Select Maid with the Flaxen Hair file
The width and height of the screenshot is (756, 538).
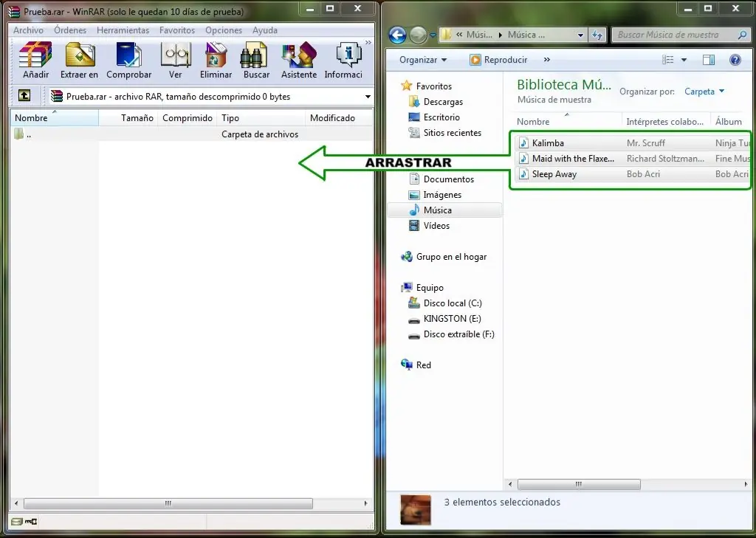click(x=632, y=158)
